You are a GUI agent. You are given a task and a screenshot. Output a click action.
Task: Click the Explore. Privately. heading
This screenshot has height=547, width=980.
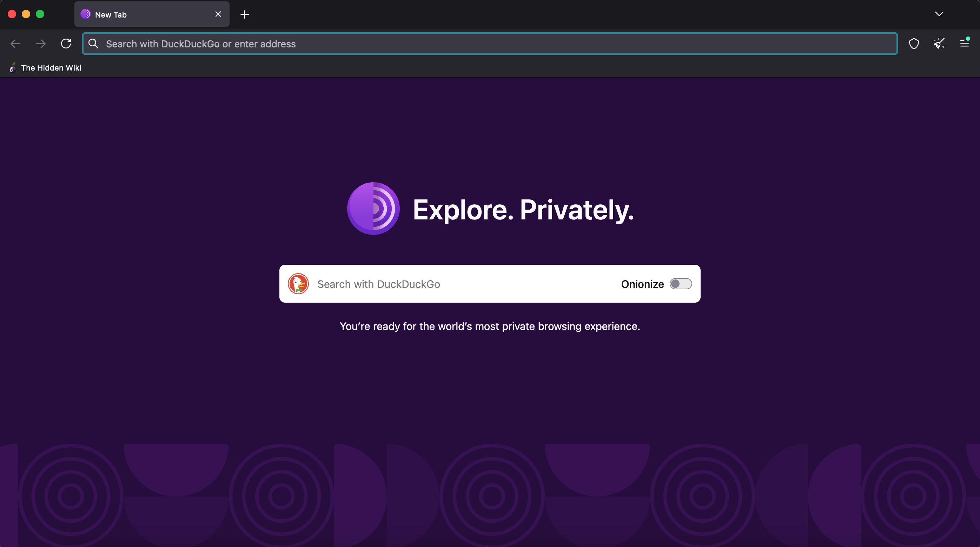coord(523,210)
